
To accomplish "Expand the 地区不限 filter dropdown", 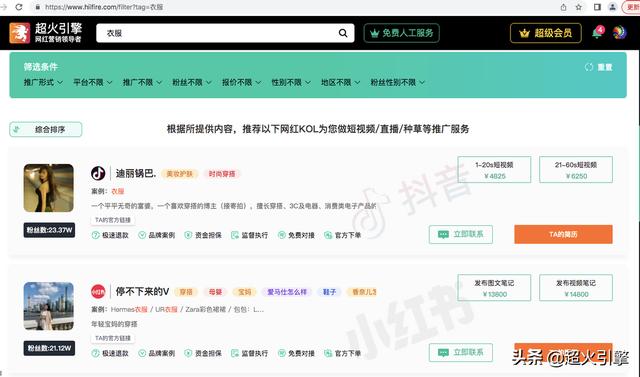I will pyautogui.click(x=341, y=82).
